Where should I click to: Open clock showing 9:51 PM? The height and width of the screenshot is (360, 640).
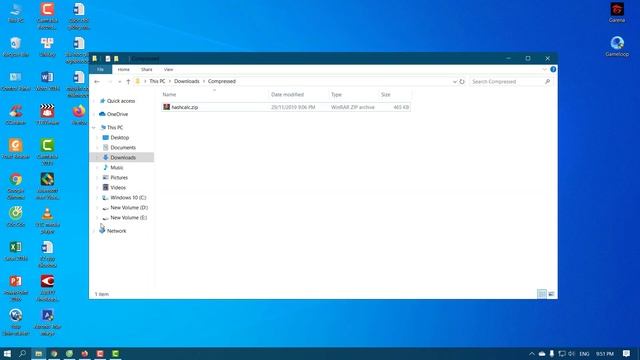tap(604, 353)
